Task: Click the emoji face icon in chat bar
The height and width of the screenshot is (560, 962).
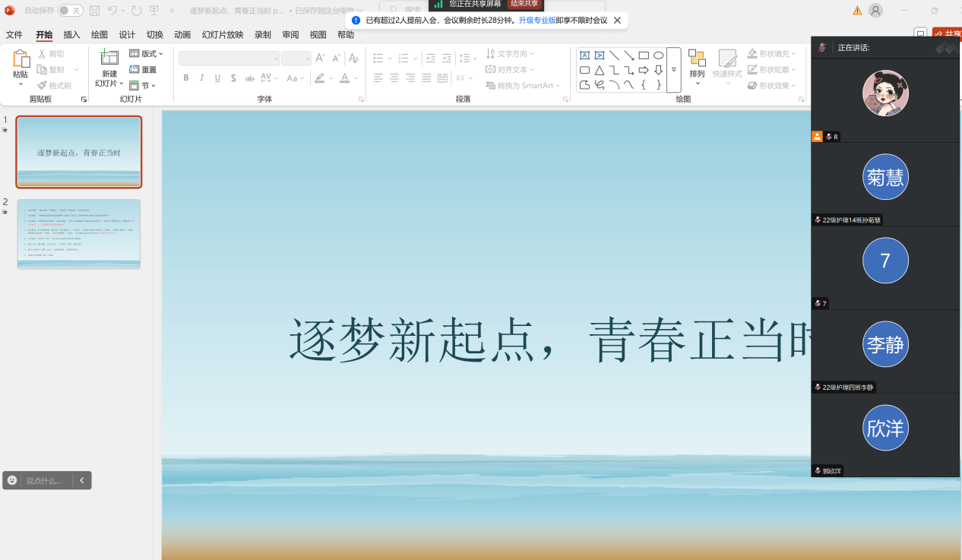Action: 12,480
